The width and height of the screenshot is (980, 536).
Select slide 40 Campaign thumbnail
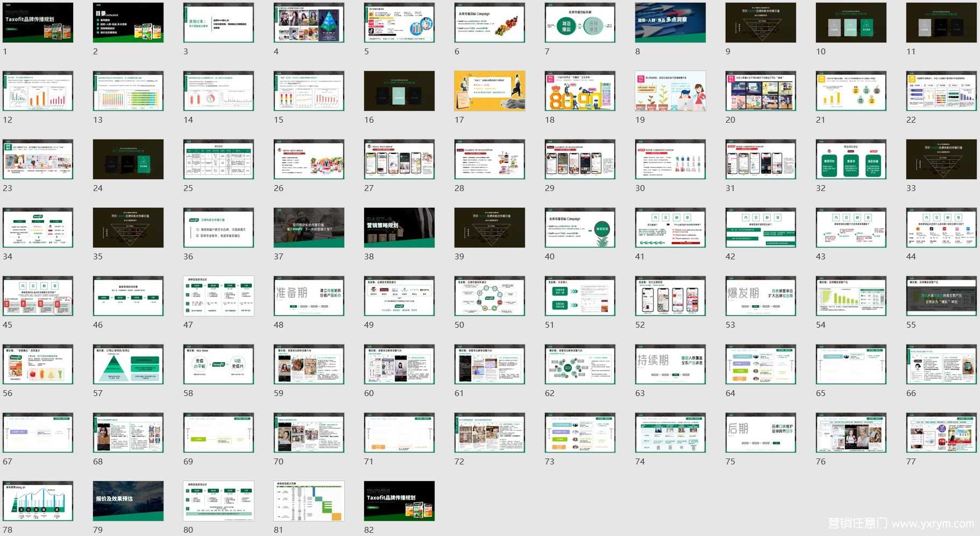580,228
